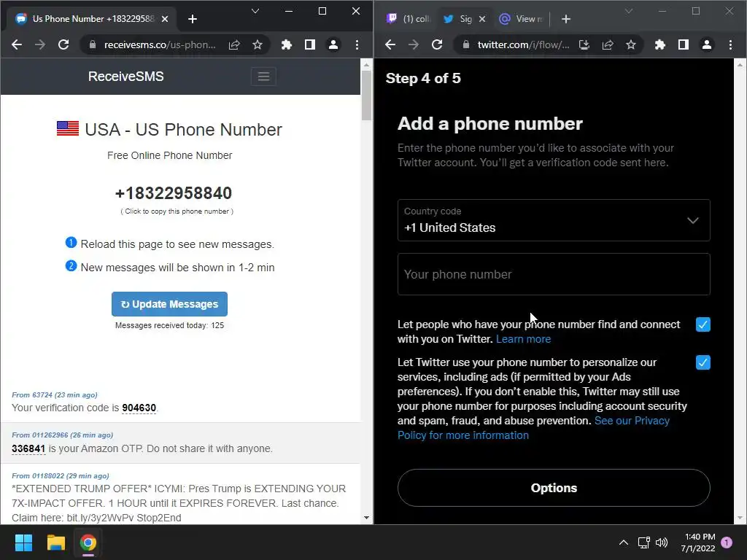Bookmark the Twitter page with the star
The height and width of the screenshot is (560, 747).
631,44
